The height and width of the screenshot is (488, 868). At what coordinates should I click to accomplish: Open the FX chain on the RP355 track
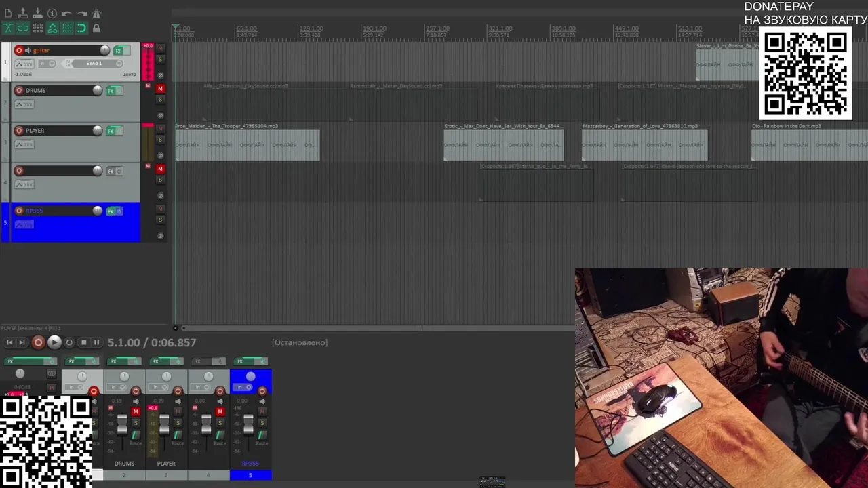(x=111, y=211)
